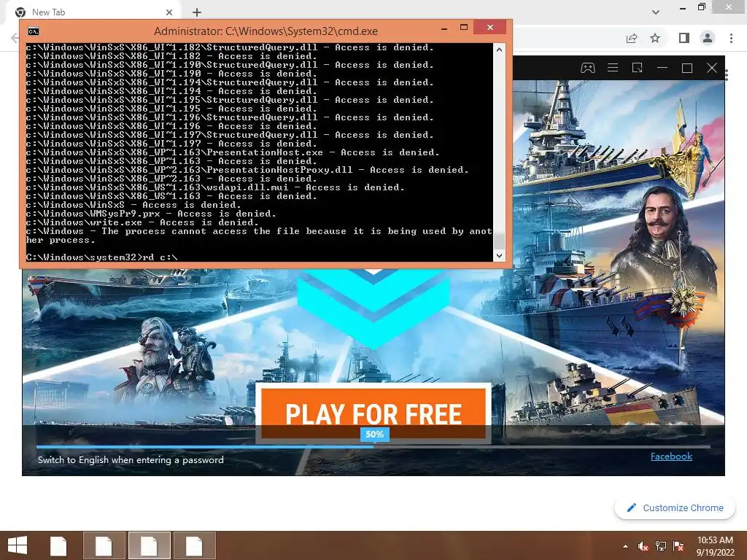This screenshot has height=560, width=747.
Task: Click the wsdapi.dll.mui access denied line
Action: (215, 187)
